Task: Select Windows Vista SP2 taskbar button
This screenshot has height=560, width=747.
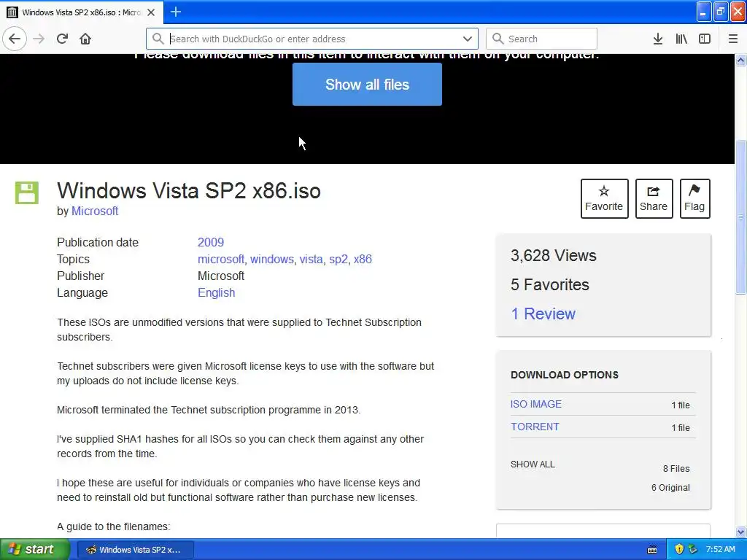Action: coord(135,550)
